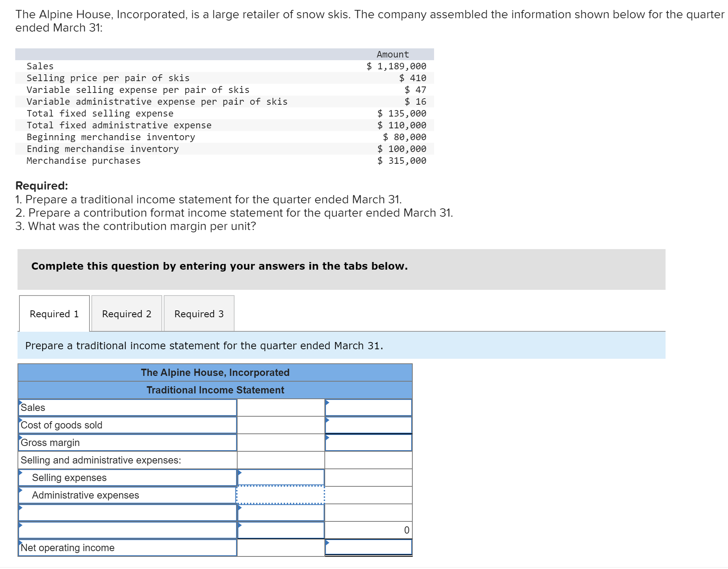Click the Traditional Income Statement header
The width and height of the screenshot is (728, 569).
point(215,390)
